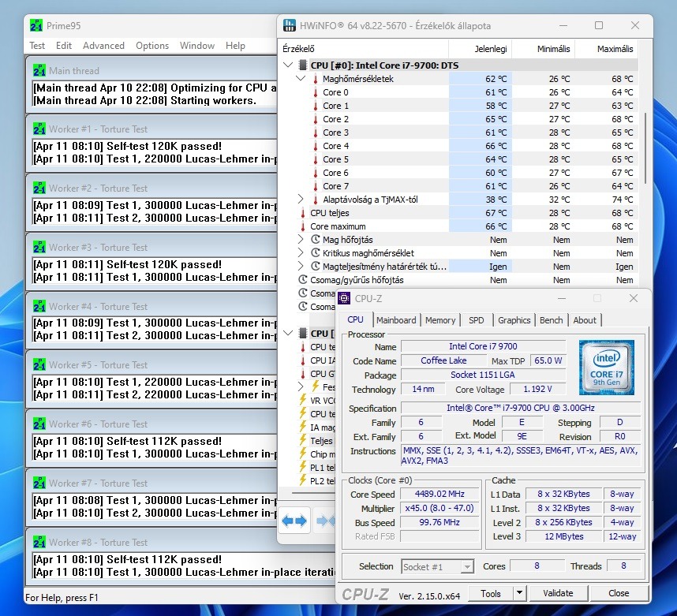This screenshot has width=677, height=616.
Task: Click the Prime95 icon on Main thread window
Action: click(x=39, y=70)
